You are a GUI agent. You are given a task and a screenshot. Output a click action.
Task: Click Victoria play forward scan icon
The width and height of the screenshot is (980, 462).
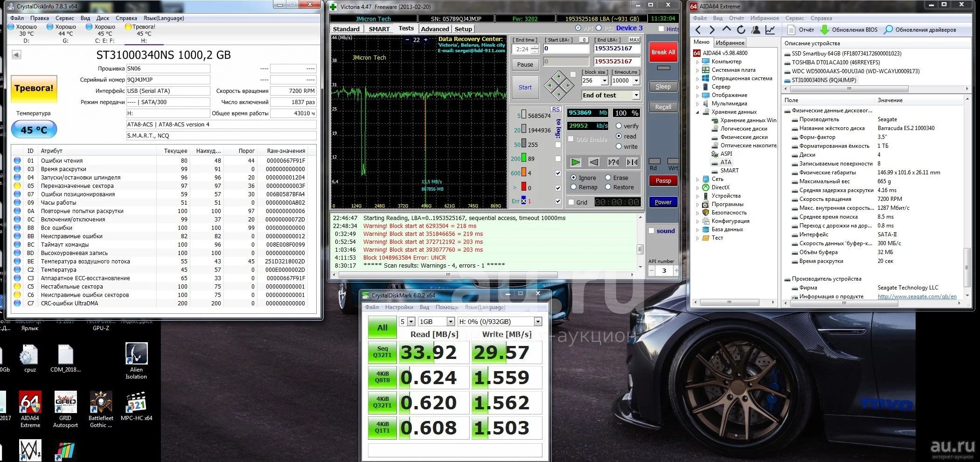pyautogui.click(x=576, y=162)
